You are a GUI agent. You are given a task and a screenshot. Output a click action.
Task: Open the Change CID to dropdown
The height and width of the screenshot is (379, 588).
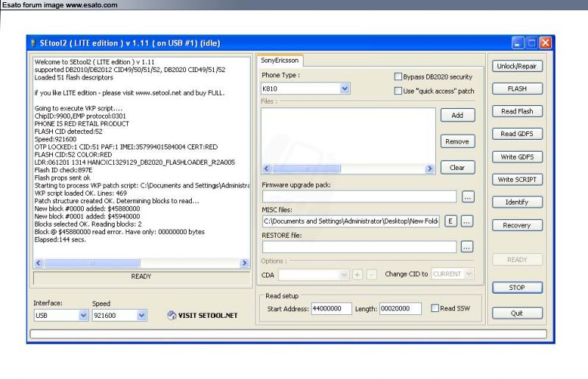coord(469,274)
